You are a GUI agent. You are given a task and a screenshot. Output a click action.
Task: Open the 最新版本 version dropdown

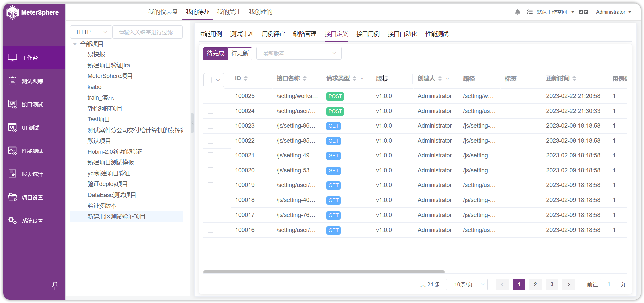[299, 53]
